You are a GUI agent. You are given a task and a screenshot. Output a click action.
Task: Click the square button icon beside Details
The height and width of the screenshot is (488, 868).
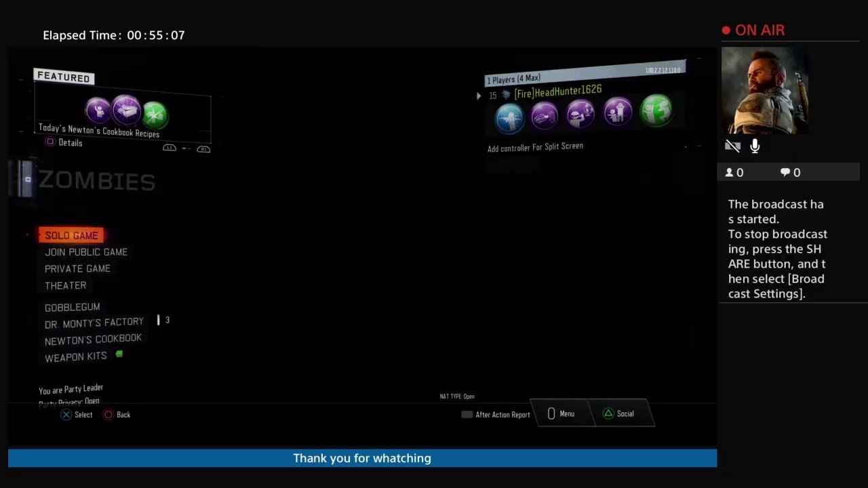coord(50,142)
